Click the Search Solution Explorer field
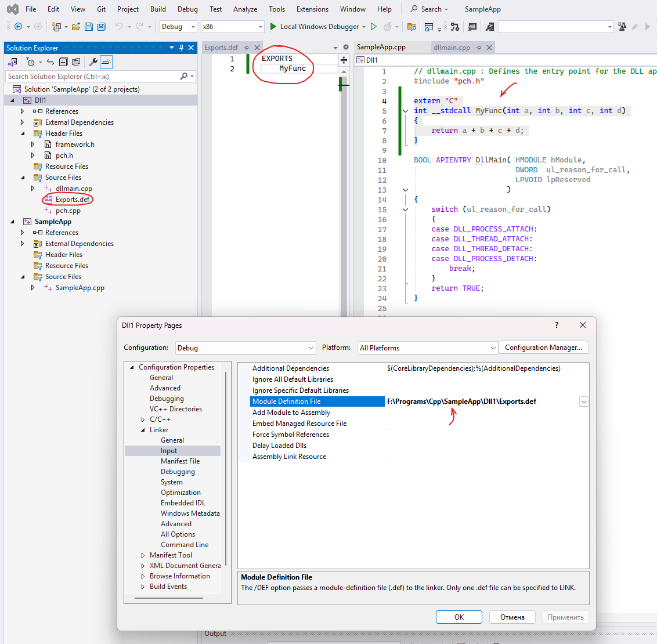This screenshot has width=657, height=644. tap(93, 77)
